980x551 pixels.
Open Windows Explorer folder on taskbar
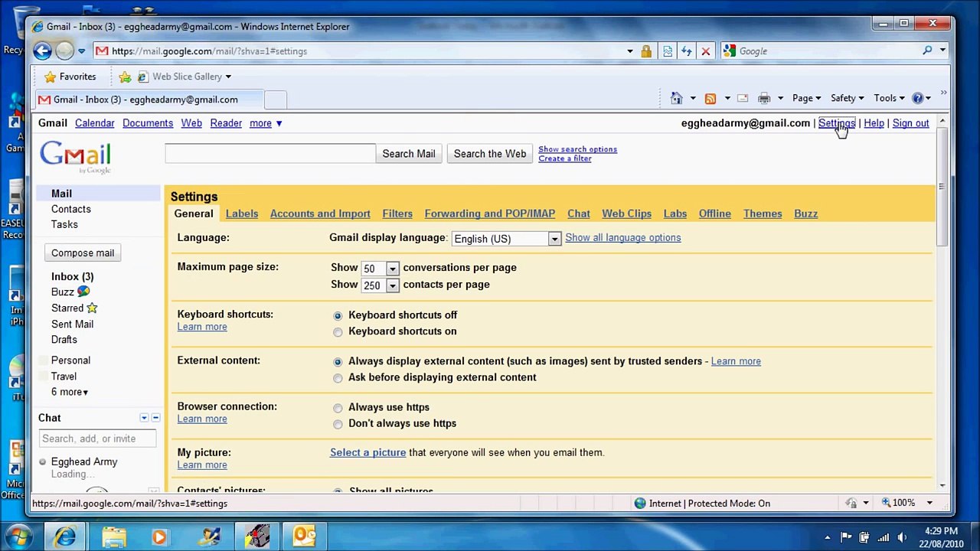tap(113, 536)
